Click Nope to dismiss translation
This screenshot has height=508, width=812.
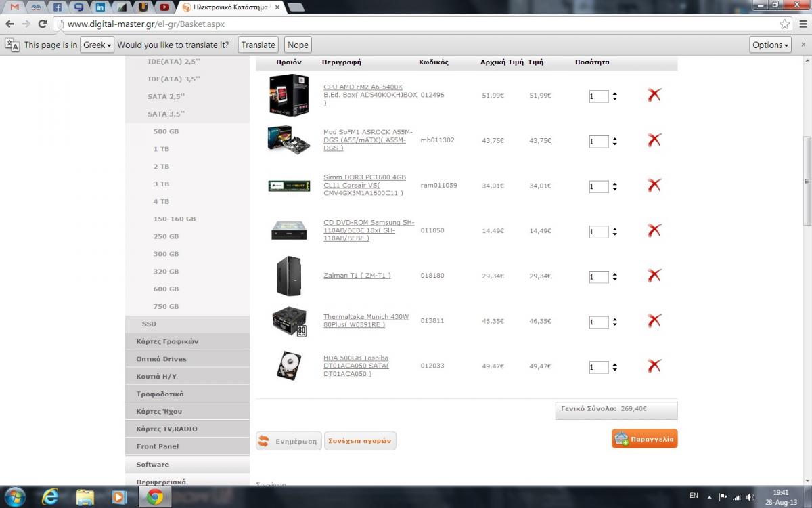(x=298, y=45)
